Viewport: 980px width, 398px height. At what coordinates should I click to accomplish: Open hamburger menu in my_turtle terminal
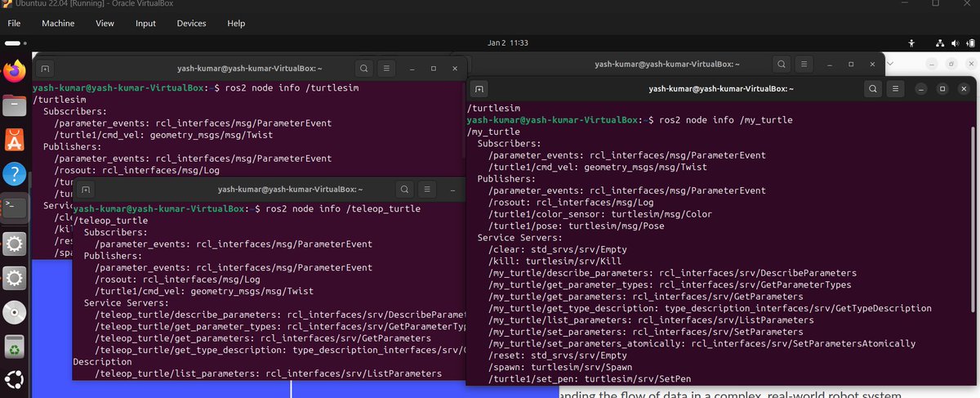point(896,89)
